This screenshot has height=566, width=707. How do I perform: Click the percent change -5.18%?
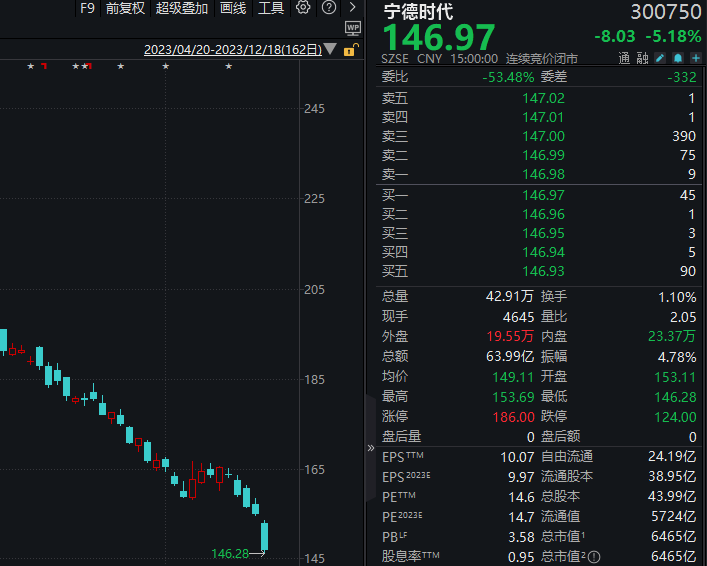pos(673,36)
